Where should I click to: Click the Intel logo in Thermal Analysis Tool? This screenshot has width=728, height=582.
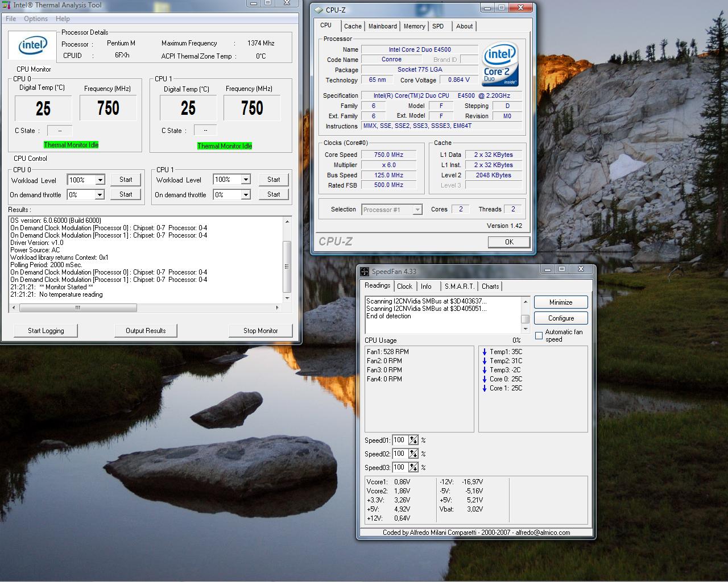32,45
